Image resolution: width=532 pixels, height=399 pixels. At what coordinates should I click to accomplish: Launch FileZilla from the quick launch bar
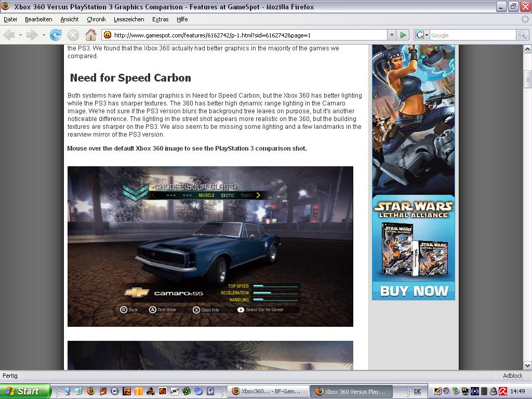click(x=127, y=391)
